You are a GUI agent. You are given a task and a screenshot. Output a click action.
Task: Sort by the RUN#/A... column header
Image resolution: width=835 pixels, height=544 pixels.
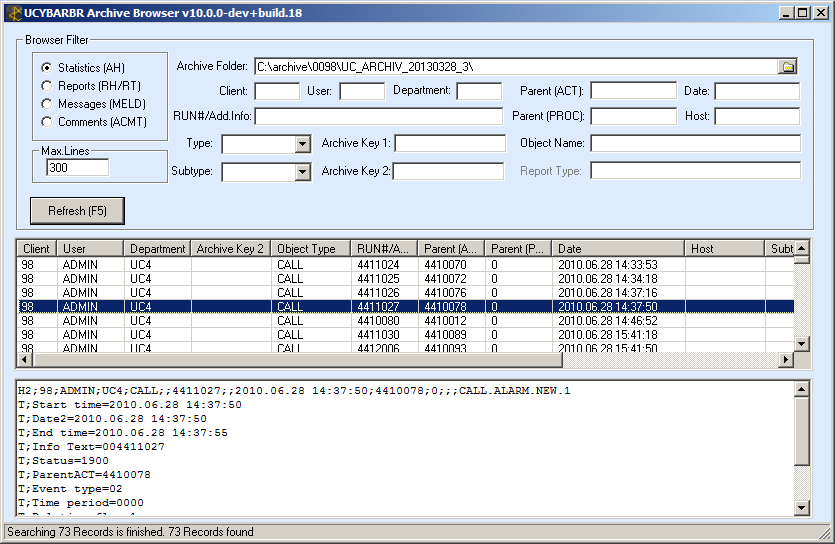pyautogui.click(x=384, y=249)
